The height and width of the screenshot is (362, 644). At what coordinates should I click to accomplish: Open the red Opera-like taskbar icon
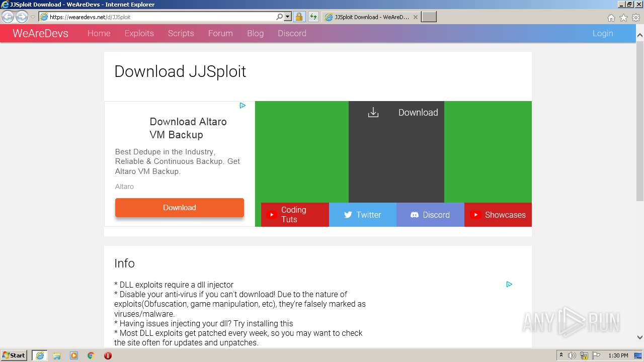(108, 355)
